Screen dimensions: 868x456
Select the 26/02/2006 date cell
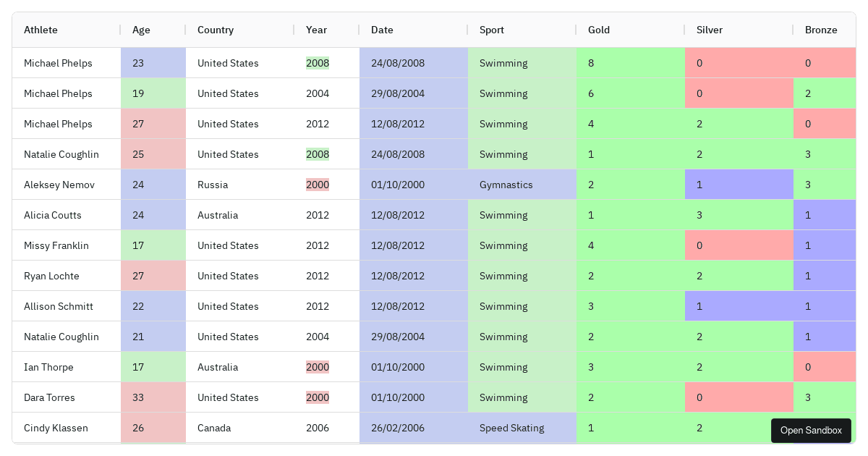point(398,428)
